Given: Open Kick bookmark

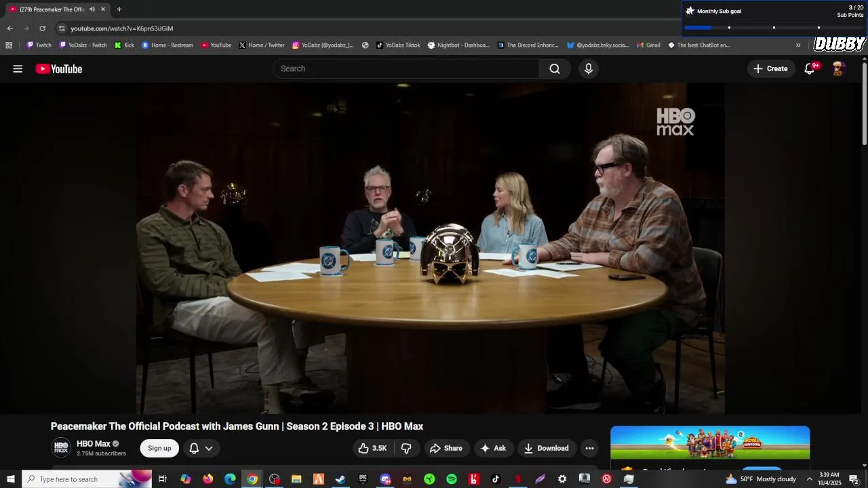Looking at the screenshot, I should (124, 45).
